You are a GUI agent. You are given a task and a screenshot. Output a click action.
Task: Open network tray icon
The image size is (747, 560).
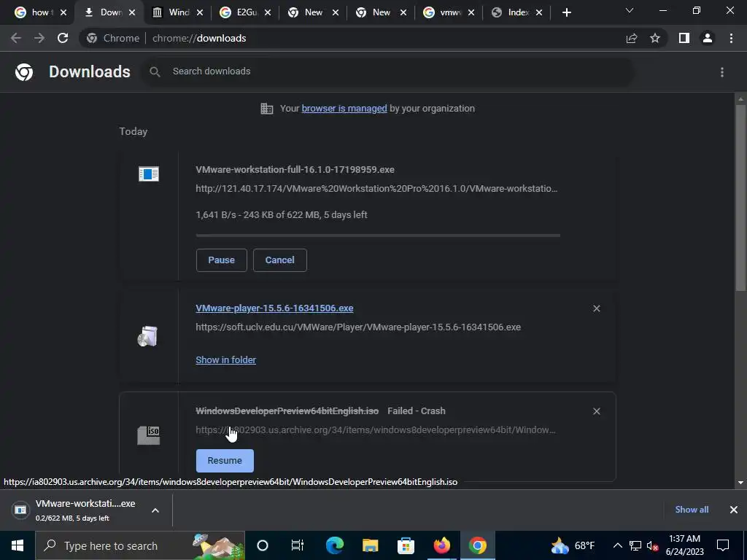click(x=635, y=545)
